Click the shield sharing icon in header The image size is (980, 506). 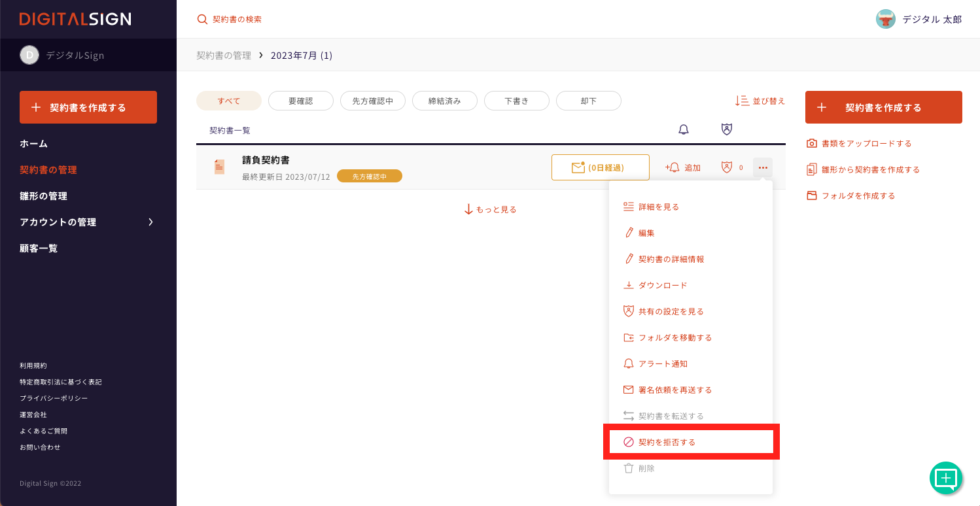(x=726, y=129)
